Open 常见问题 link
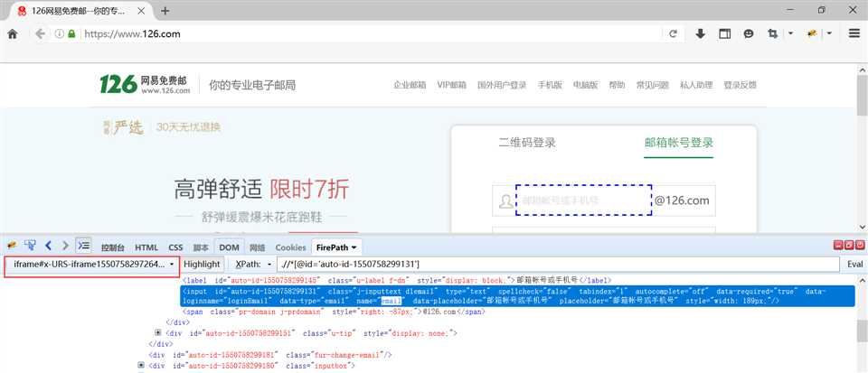 [x=653, y=85]
